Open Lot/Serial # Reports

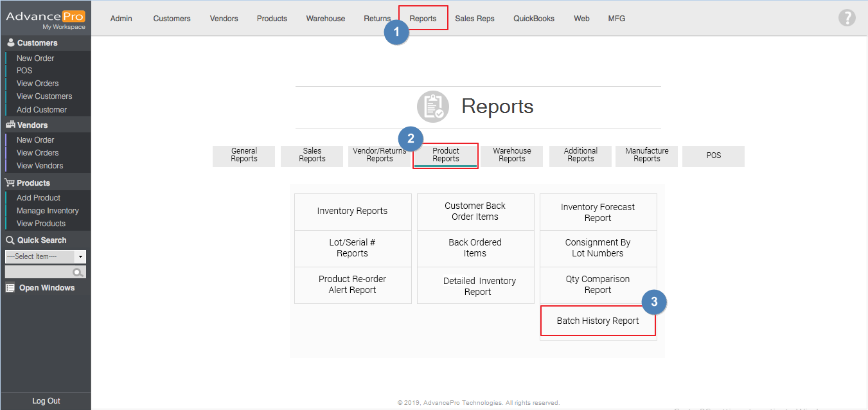point(352,248)
